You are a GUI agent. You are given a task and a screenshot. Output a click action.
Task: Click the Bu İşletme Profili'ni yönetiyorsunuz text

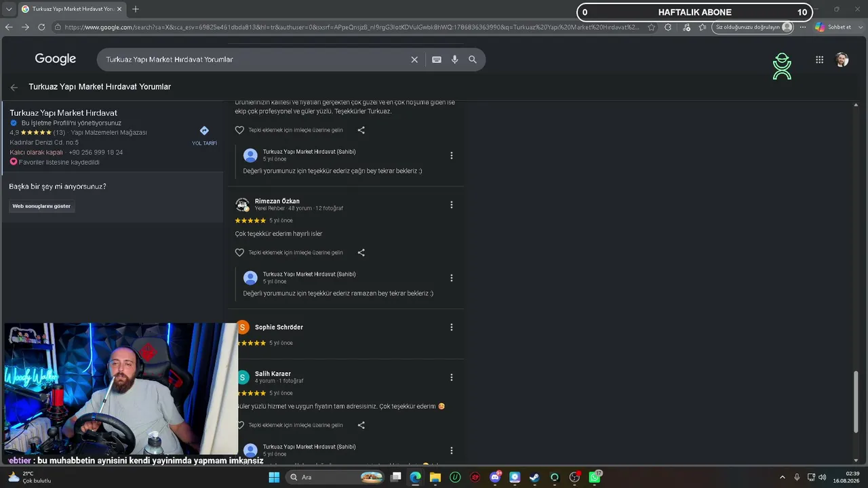71,123
